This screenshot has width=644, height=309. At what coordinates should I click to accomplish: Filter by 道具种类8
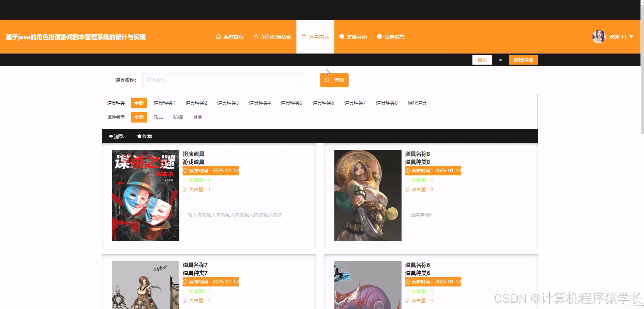387,103
